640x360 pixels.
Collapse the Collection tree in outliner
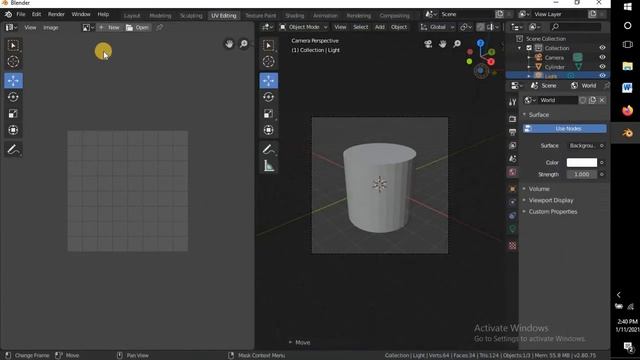tap(520, 48)
